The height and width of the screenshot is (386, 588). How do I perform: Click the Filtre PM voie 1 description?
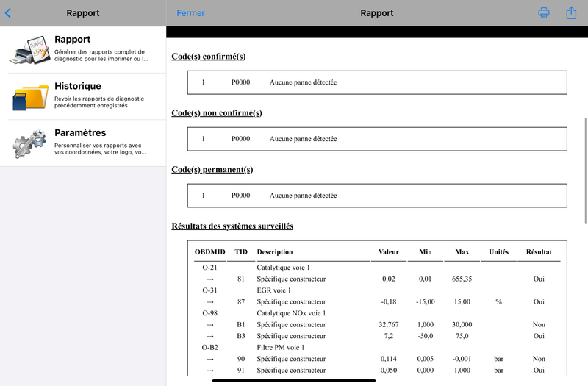click(x=281, y=347)
